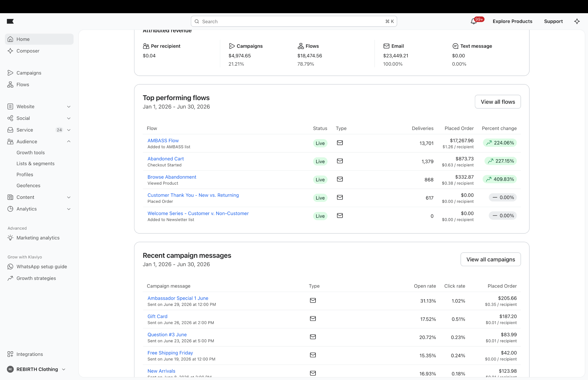Open Support link

(553, 21)
